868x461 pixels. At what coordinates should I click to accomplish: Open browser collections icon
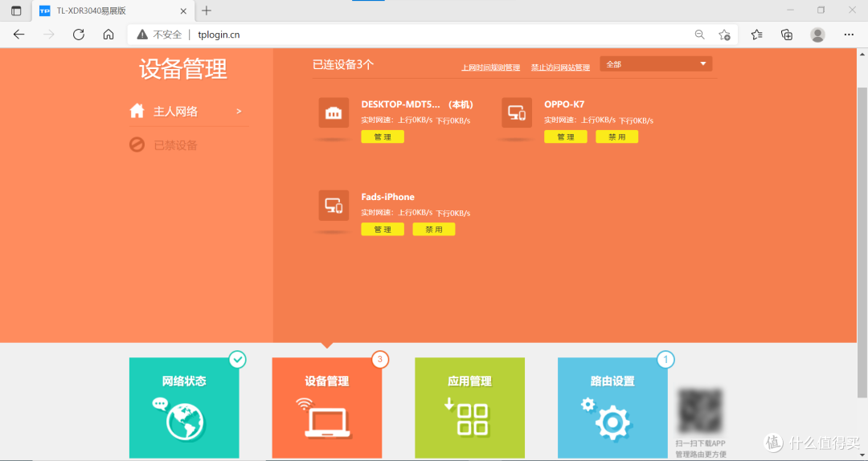tap(787, 35)
